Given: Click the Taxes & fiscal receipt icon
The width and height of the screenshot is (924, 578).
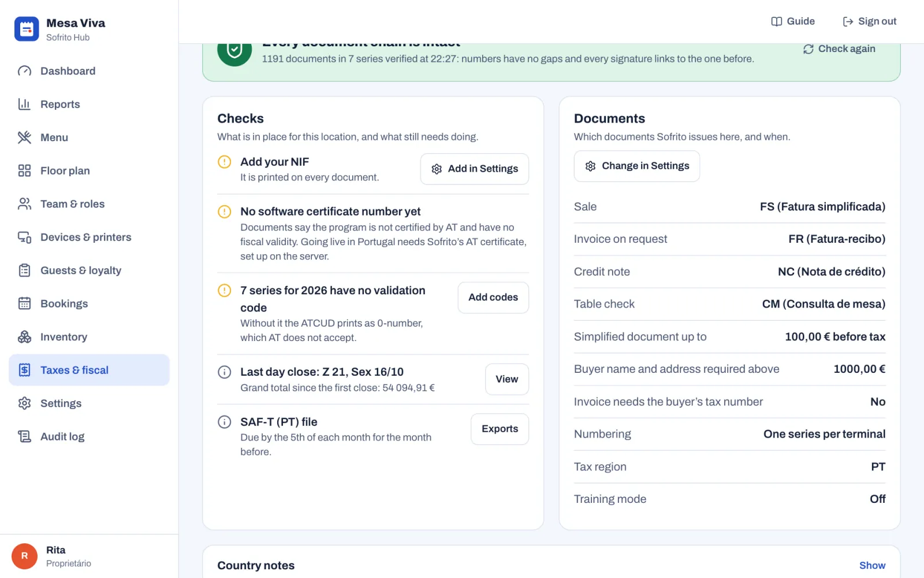Looking at the screenshot, I should (x=24, y=370).
